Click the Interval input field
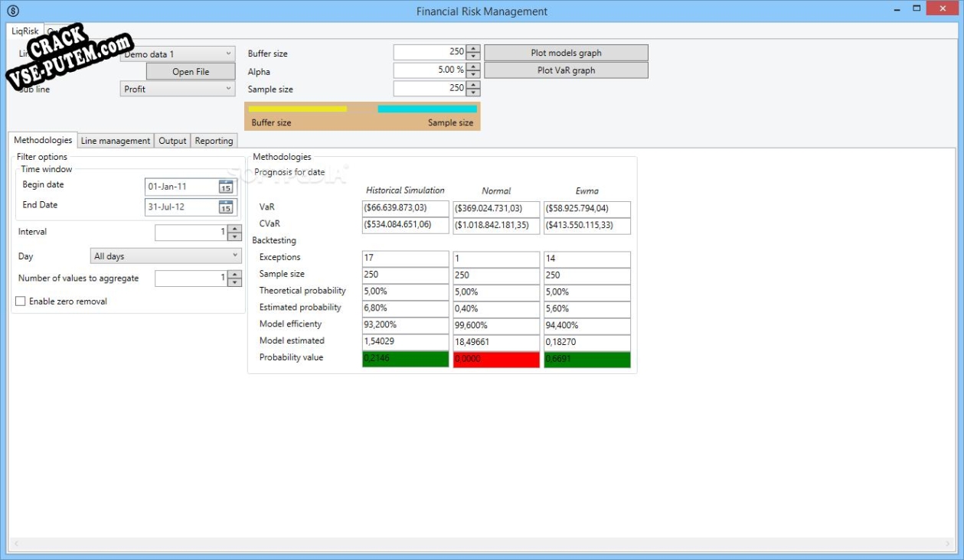This screenshot has height=560, width=964. coord(191,232)
